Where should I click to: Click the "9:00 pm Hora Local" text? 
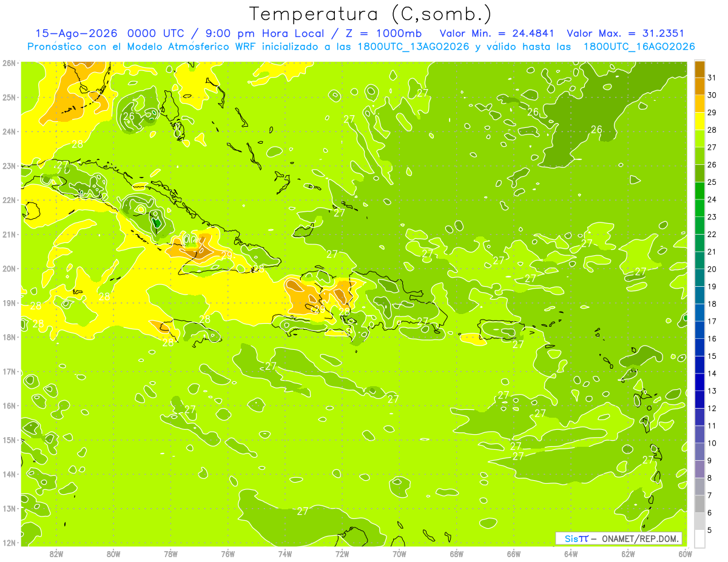265,33
